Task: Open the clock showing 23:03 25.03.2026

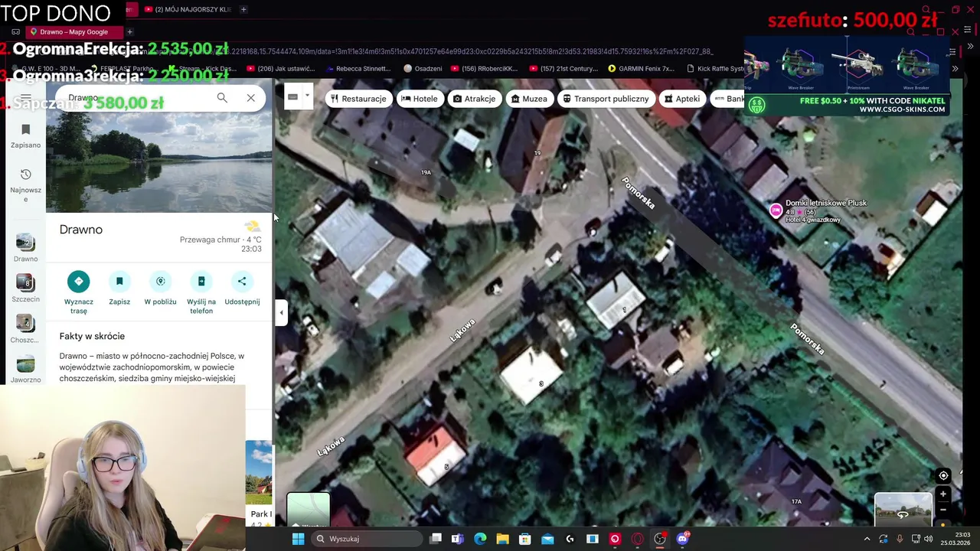Action: click(x=955, y=539)
